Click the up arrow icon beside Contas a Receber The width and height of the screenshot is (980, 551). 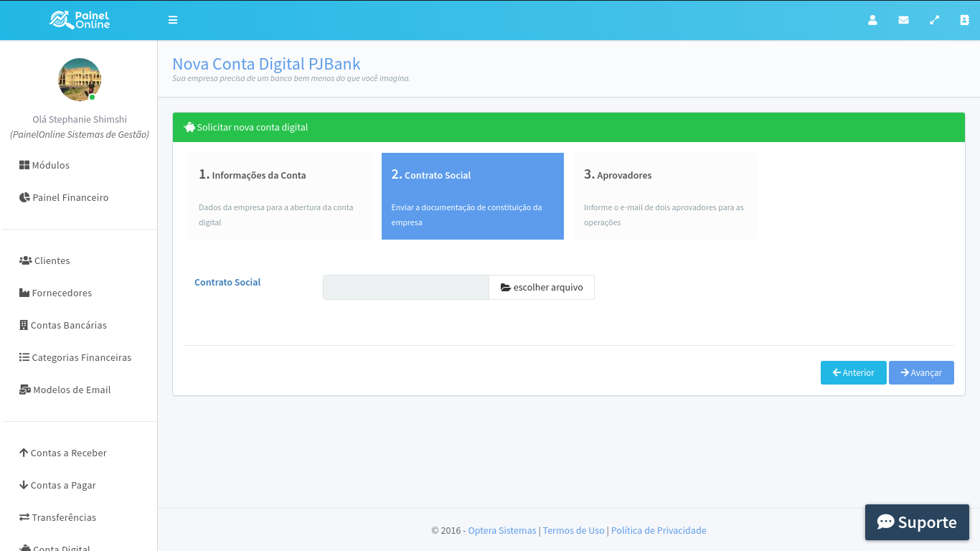click(x=24, y=453)
